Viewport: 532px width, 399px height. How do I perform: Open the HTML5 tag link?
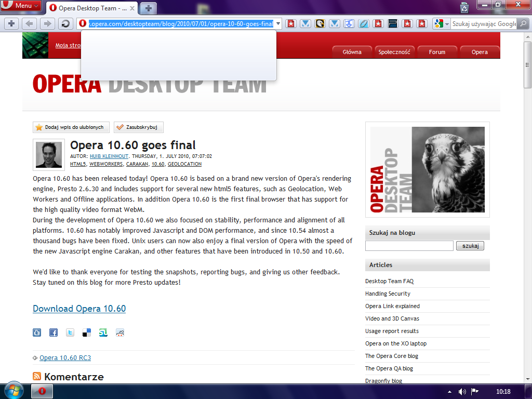(x=78, y=164)
